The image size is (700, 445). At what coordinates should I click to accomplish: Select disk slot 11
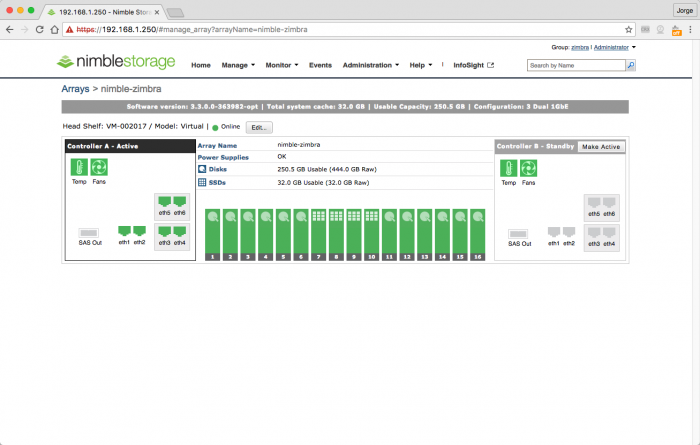pos(389,234)
